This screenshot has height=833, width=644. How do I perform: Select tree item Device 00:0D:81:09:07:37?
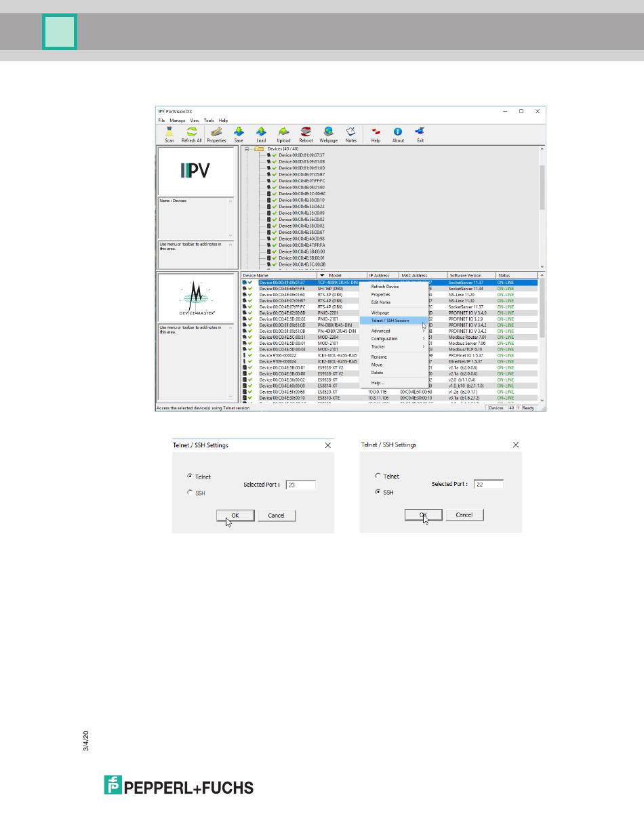[302, 155]
